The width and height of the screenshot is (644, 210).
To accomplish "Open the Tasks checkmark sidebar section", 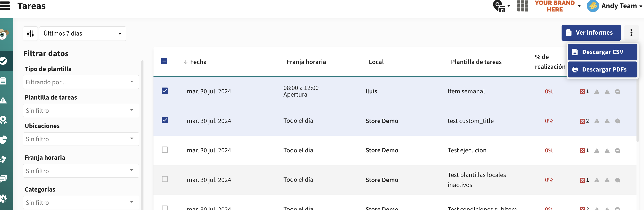I will 3,61.
